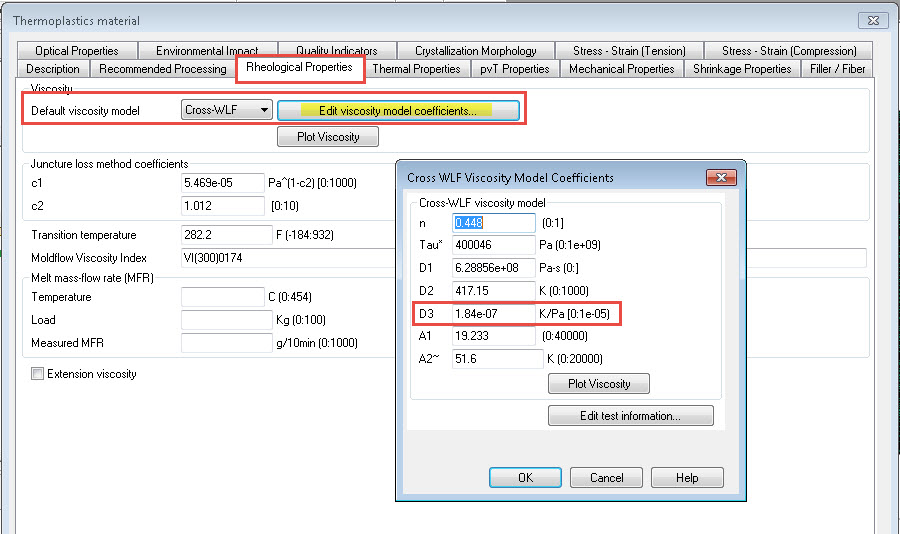Switch to Environmental Impact tab
This screenshot has height=534, width=900.
pyautogui.click(x=207, y=51)
